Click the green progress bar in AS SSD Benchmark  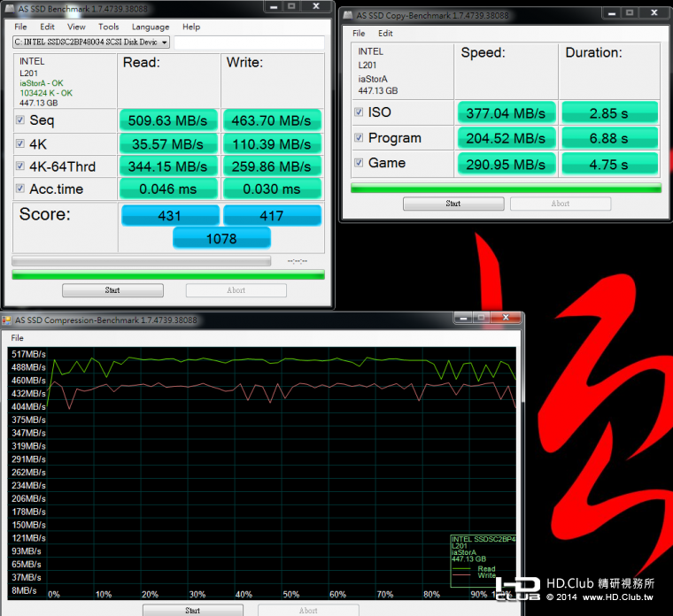click(168, 274)
